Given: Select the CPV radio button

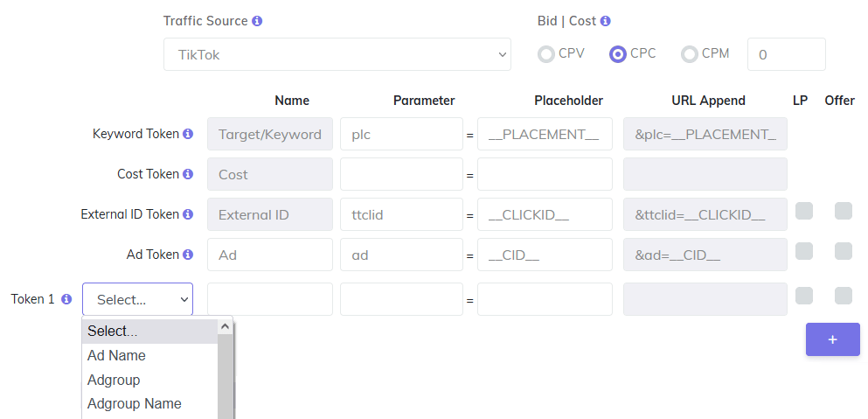Looking at the screenshot, I should 546,54.
